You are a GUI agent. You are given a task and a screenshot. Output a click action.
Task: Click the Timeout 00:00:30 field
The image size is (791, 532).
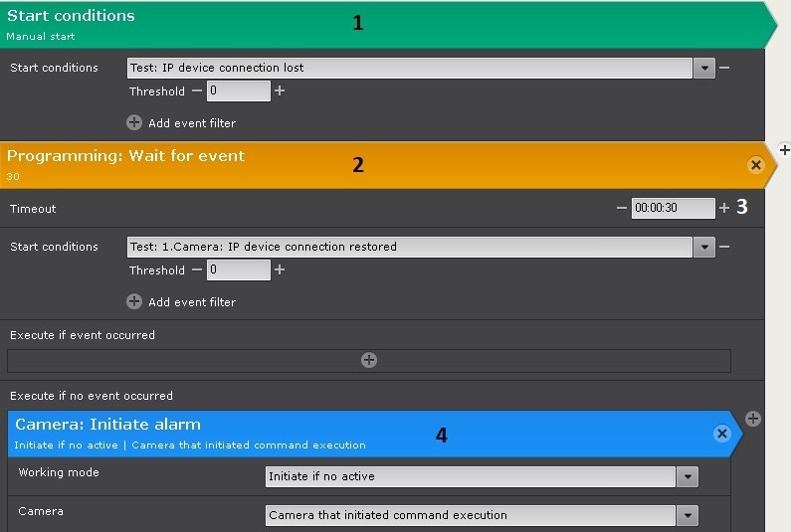[673, 208]
